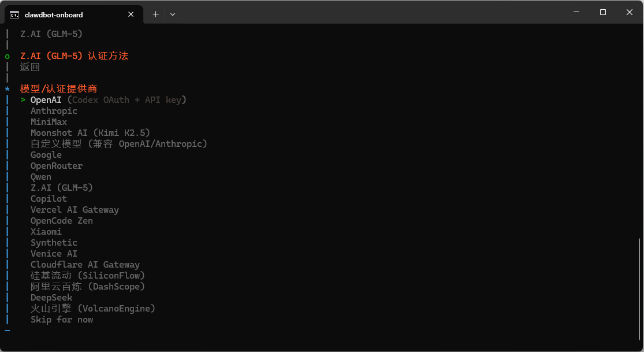Image resolution: width=644 pixels, height=352 pixels.
Task: Close the clawdbot-onboard tab
Action: tap(131, 14)
